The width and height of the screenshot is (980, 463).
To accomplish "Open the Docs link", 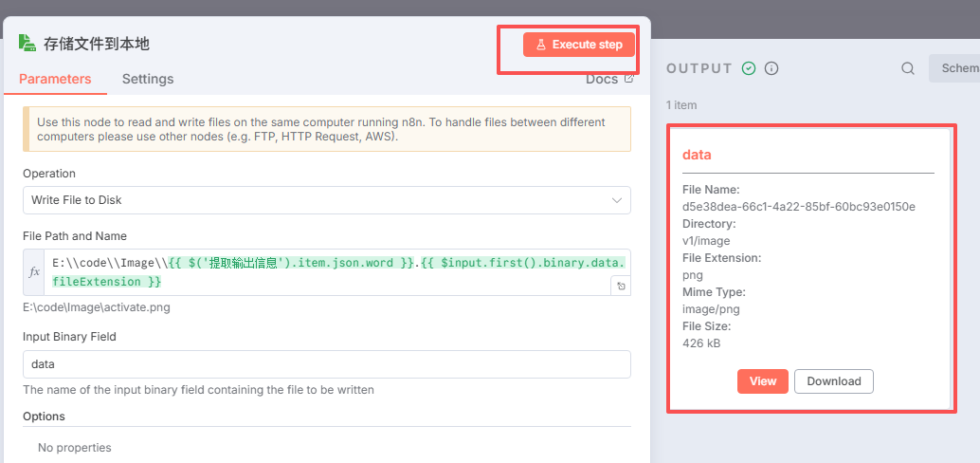I will tap(609, 79).
